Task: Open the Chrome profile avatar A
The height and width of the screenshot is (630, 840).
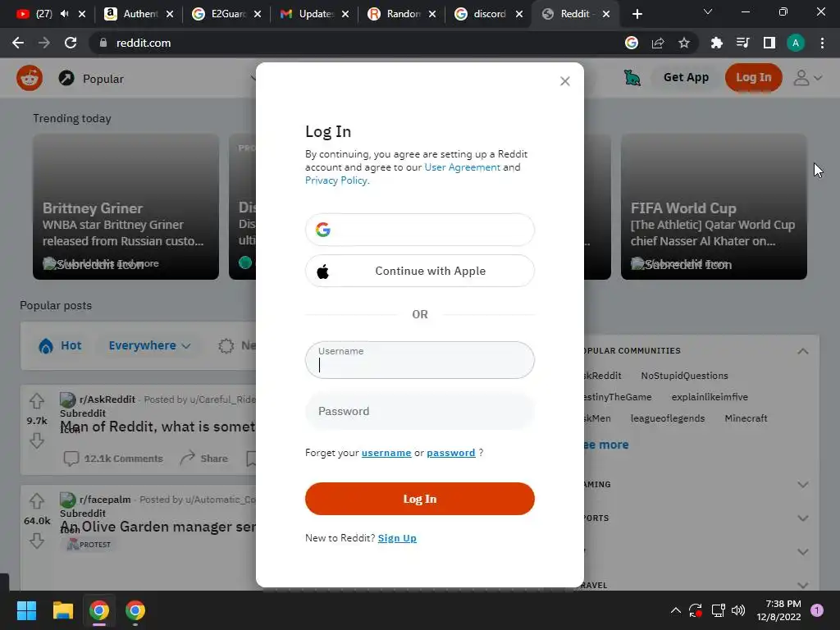Action: tap(796, 43)
